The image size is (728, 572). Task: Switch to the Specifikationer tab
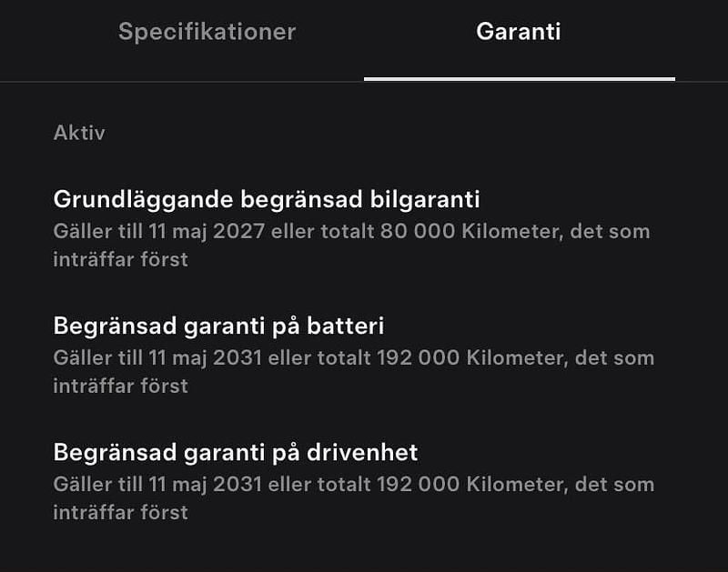coord(207,32)
